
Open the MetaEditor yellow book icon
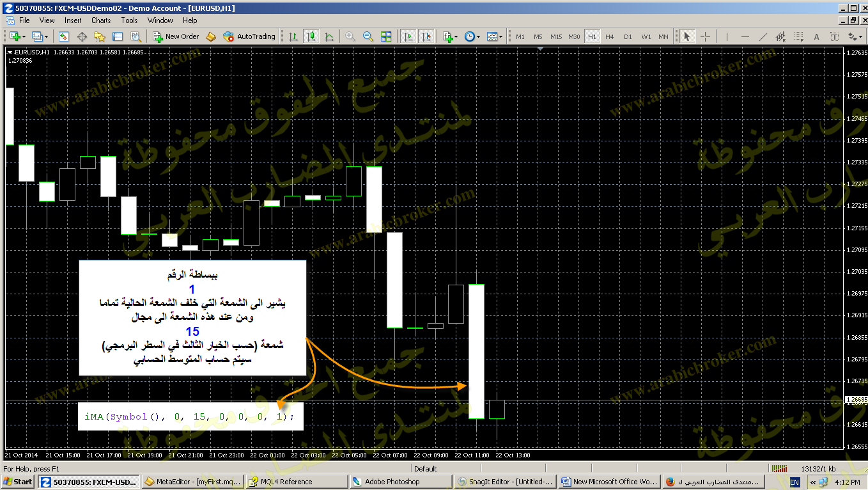pos(211,36)
